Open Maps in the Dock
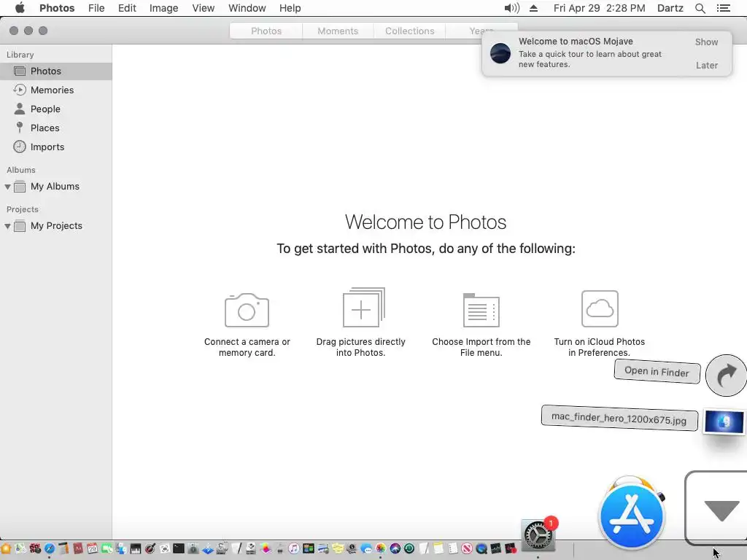Viewport: 747px width, 560px height. pyautogui.click(x=20, y=548)
